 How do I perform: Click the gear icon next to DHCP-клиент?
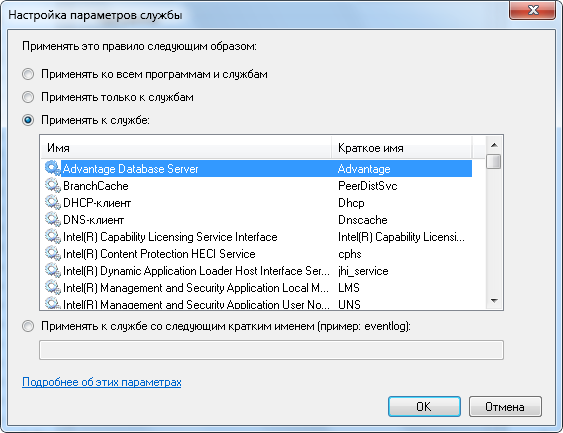[53, 202]
